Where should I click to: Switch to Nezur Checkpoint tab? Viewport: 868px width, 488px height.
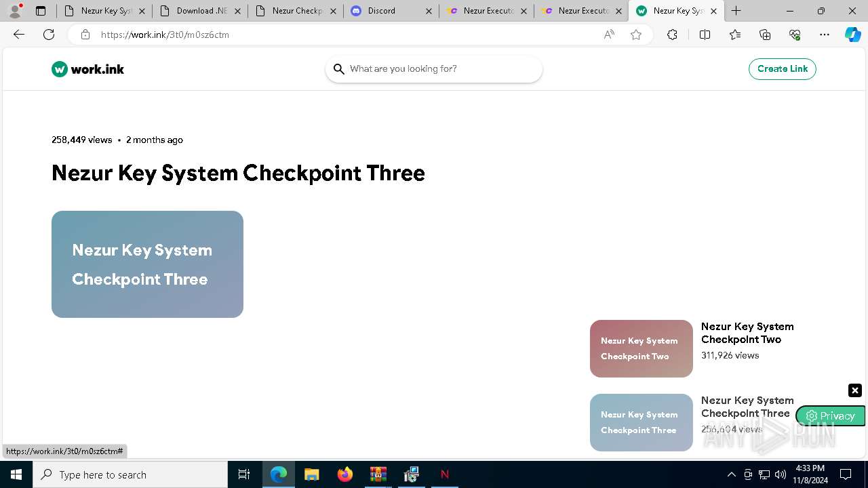294,11
